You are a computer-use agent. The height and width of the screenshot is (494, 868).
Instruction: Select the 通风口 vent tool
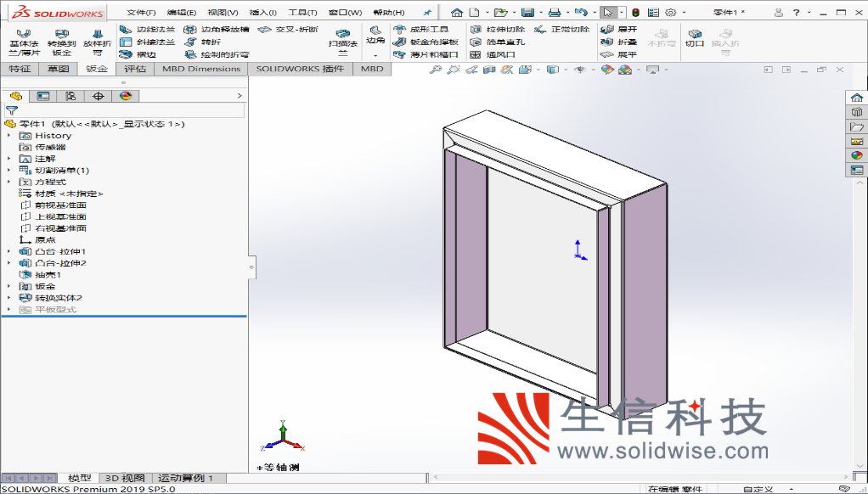(x=493, y=55)
